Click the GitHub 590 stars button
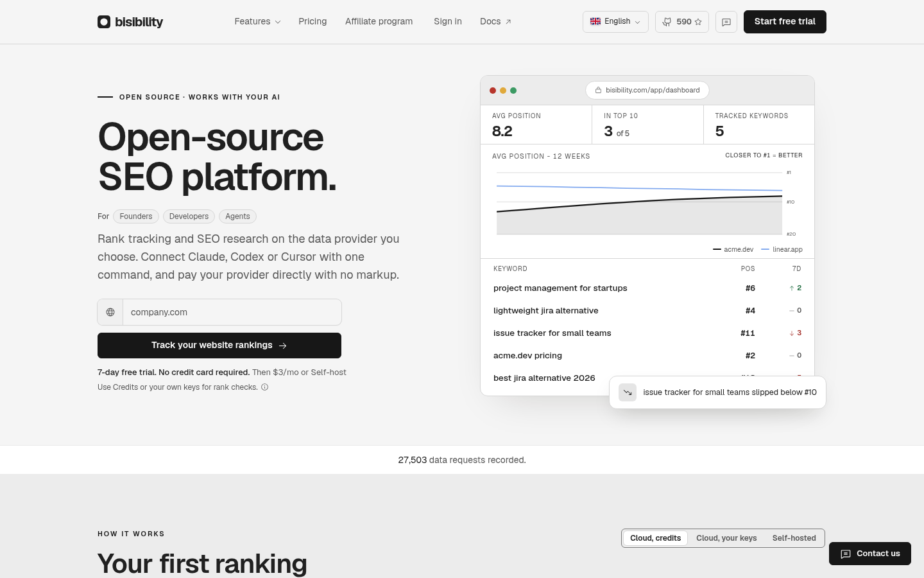The height and width of the screenshot is (578, 924). [x=682, y=21]
